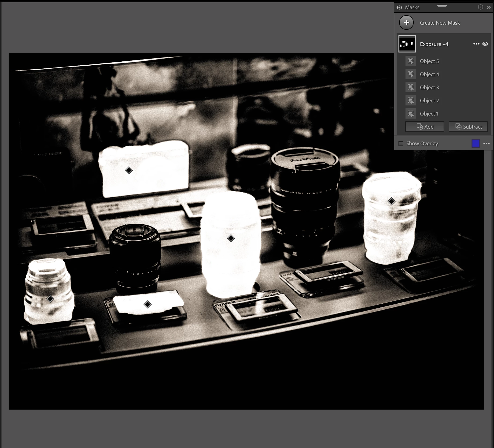Screen dimensions: 494x448
Task: Select the Exposure +4 mask entry
Action: point(434,44)
